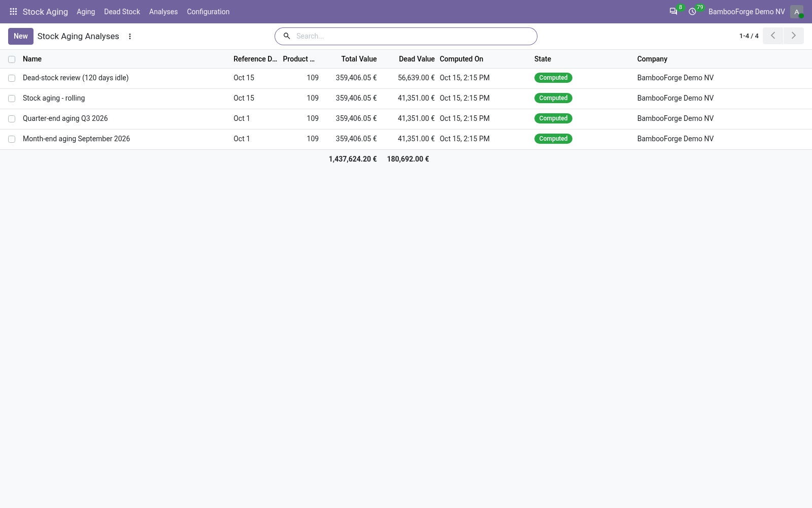Sort by the Total Value column header
The image size is (812, 508).
click(x=359, y=59)
